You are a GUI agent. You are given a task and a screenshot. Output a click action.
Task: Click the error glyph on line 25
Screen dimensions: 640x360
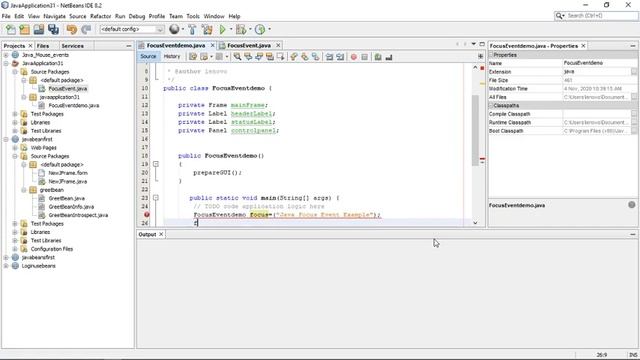coord(147,215)
